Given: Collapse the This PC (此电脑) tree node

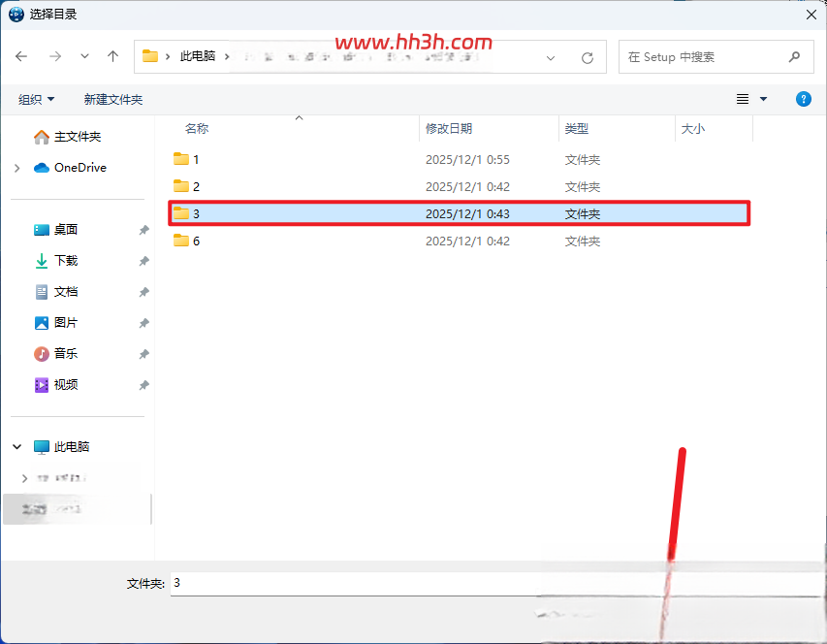Looking at the screenshot, I should click(x=16, y=447).
